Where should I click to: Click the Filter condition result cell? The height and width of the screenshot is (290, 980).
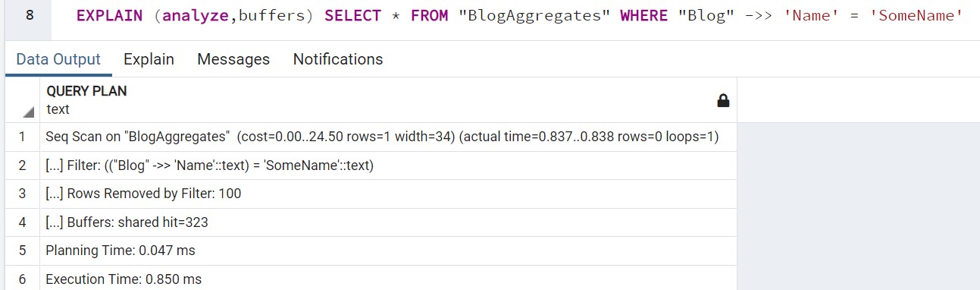(388, 165)
